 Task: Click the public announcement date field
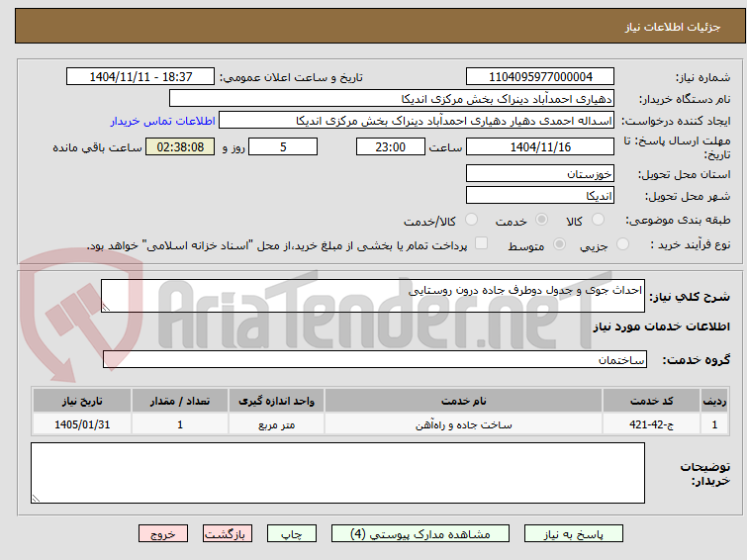coord(140,77)
